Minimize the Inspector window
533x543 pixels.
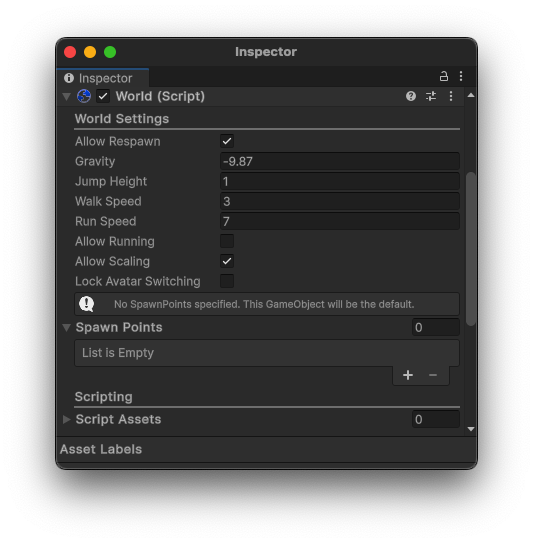click(90, 52)
